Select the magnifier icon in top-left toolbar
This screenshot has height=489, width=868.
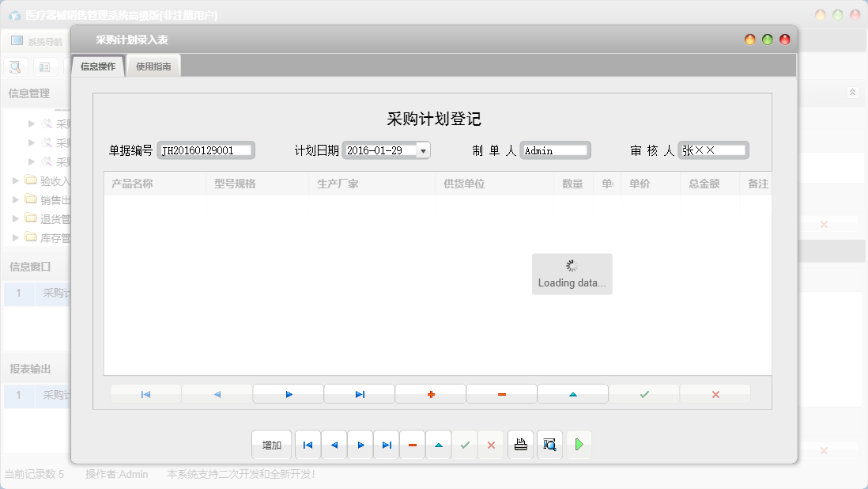pos(14,66)
